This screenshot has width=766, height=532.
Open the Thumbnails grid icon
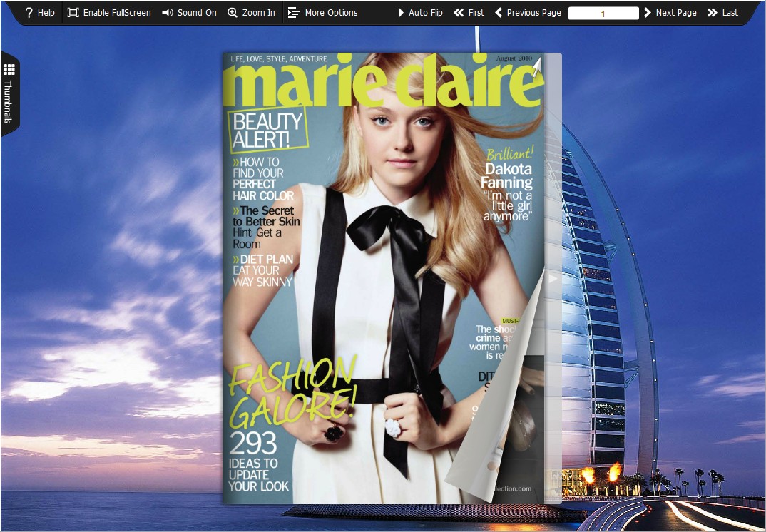pyautogui.click(x=9, y=70)
